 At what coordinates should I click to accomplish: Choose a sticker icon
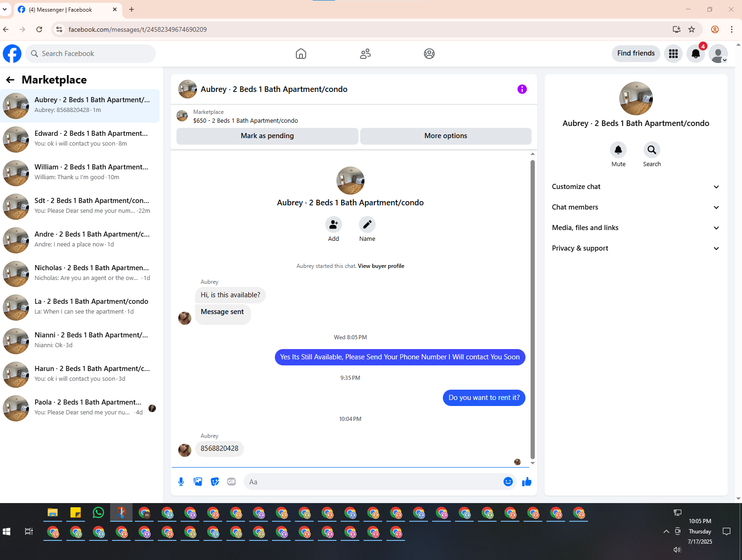215,482
